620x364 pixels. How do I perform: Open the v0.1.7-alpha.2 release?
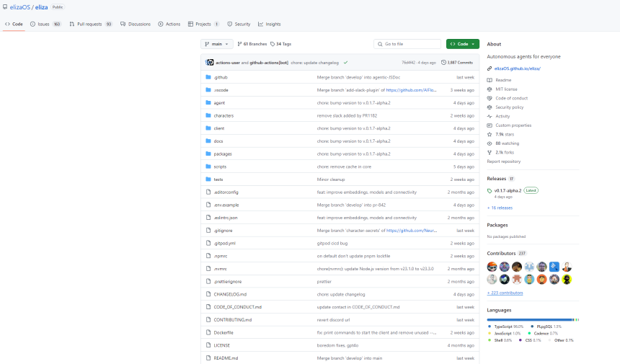coord(508,190)
